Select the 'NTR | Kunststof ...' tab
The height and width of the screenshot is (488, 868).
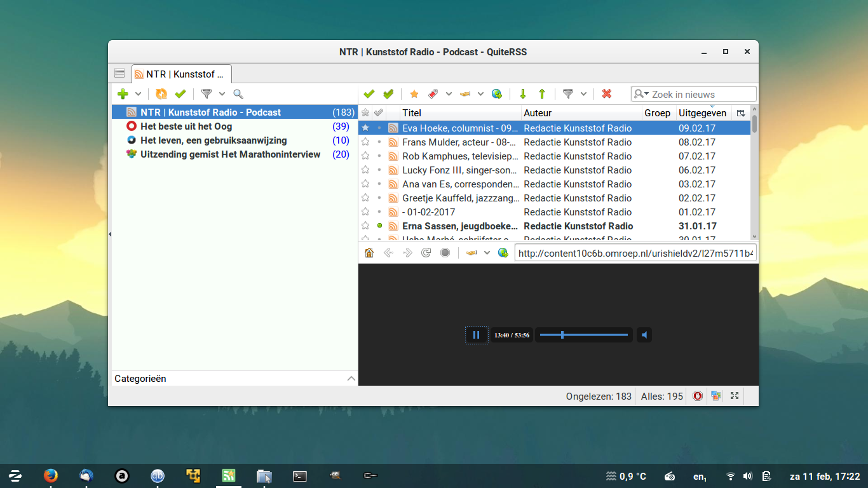[x=182, y=74]
